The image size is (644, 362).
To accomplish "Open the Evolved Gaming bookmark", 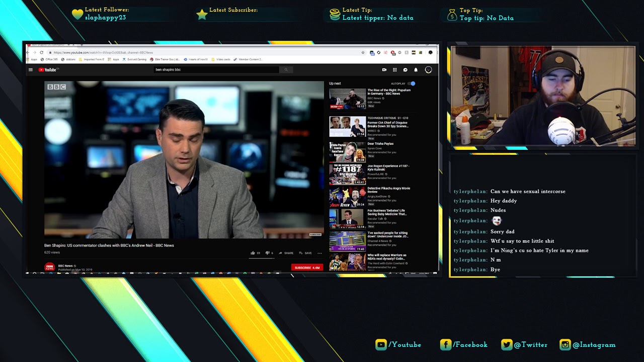I will [134, 59].
